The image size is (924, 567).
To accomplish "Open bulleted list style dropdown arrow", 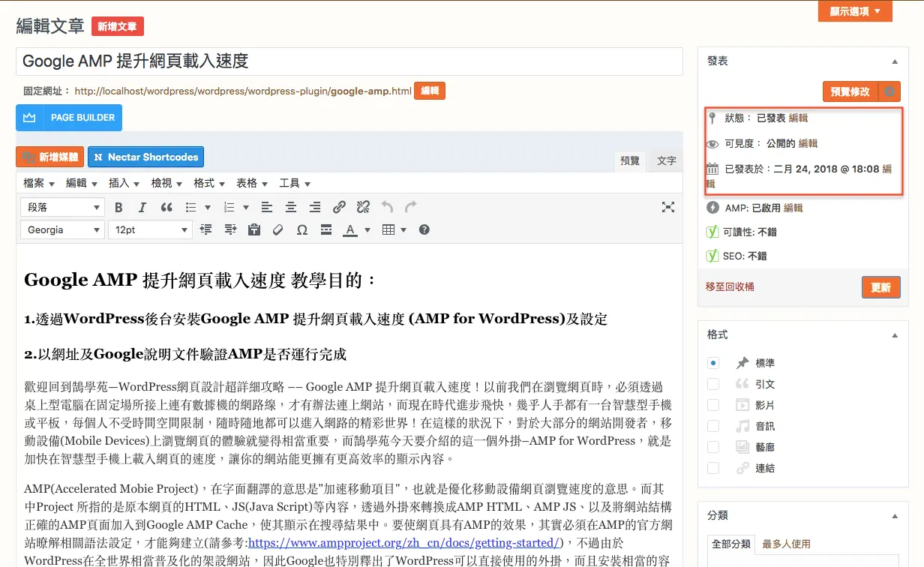I will coord(208,208).
